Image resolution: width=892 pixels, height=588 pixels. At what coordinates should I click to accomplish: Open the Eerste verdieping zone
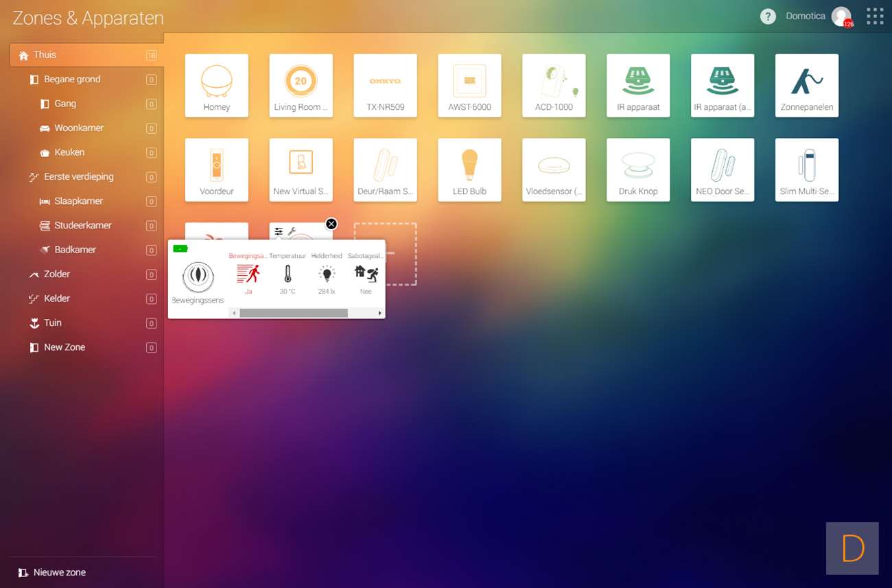[x=78, y=177]
